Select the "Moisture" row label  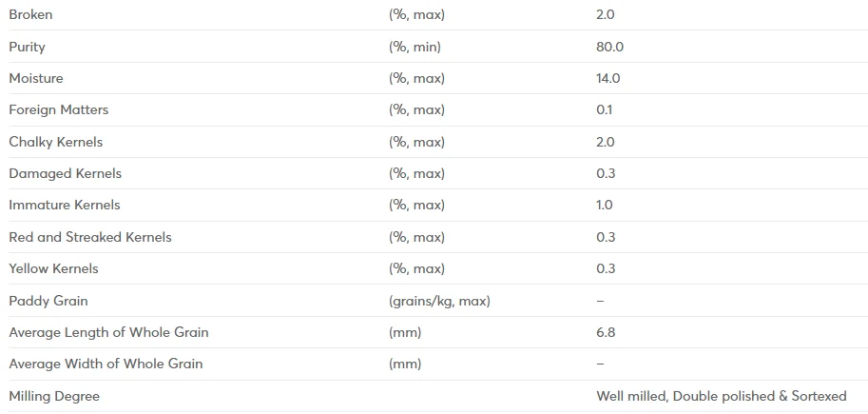[36, 78]
